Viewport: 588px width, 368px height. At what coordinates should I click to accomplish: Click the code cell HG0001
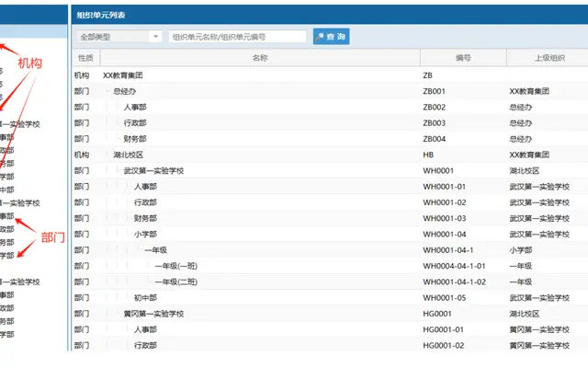tap(437, 314)
